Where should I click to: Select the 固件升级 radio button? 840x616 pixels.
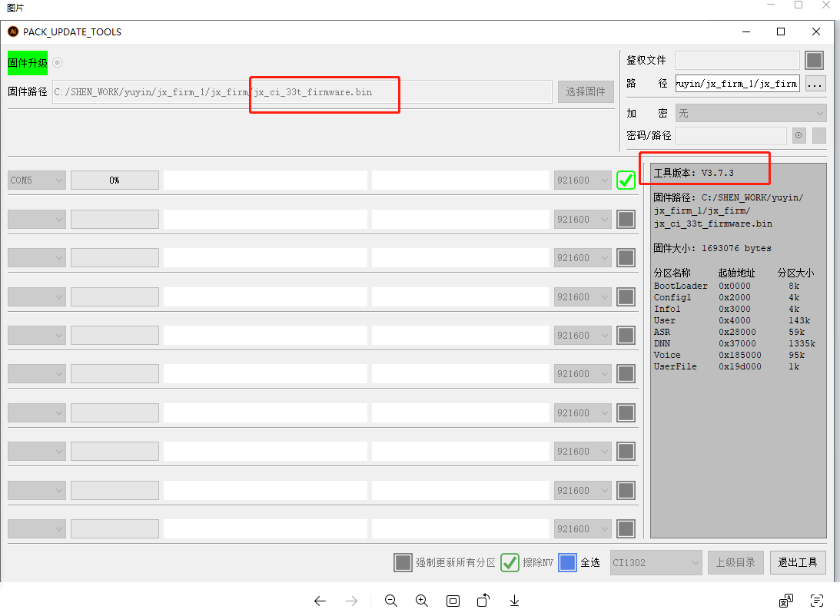pyautogui.click(x=58, y=63)
